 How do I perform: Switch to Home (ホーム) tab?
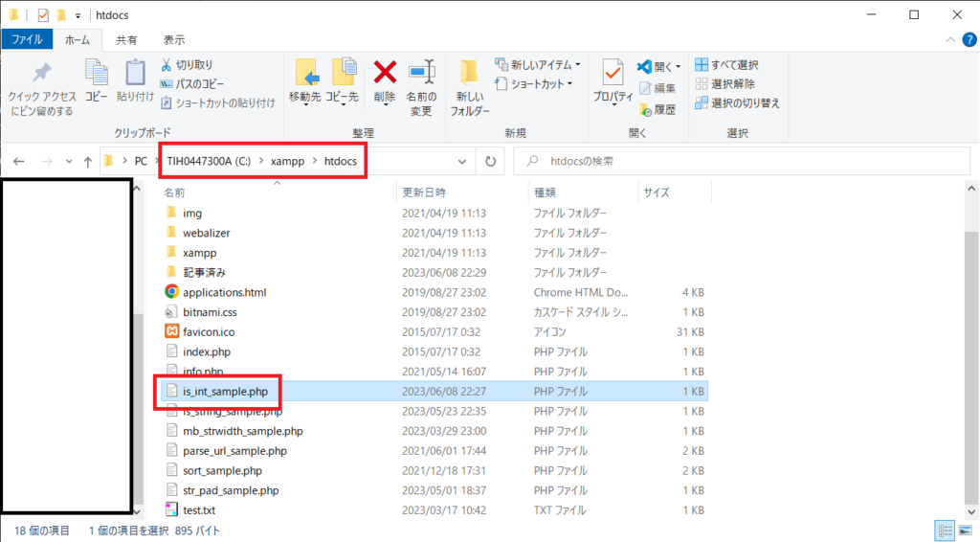[78, 39]
